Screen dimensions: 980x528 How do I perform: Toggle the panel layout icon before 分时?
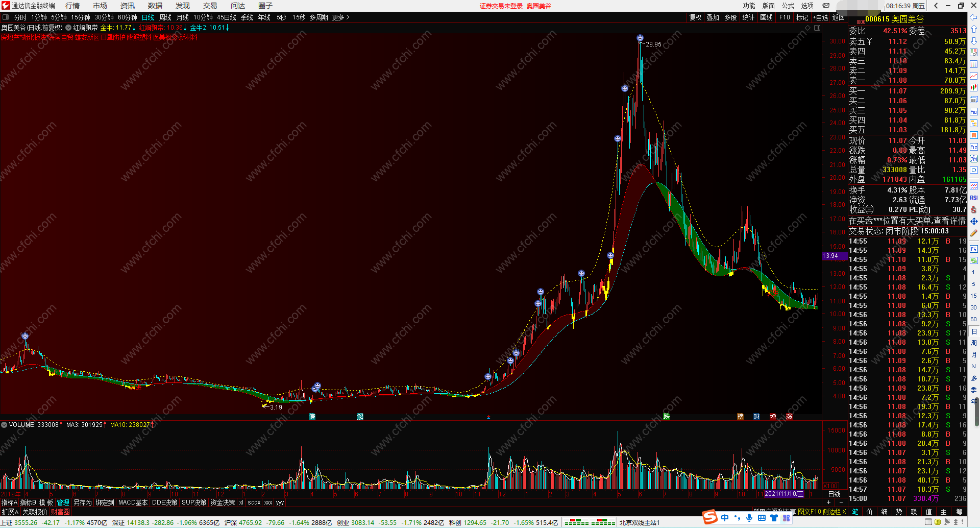[x=6, y=17]
